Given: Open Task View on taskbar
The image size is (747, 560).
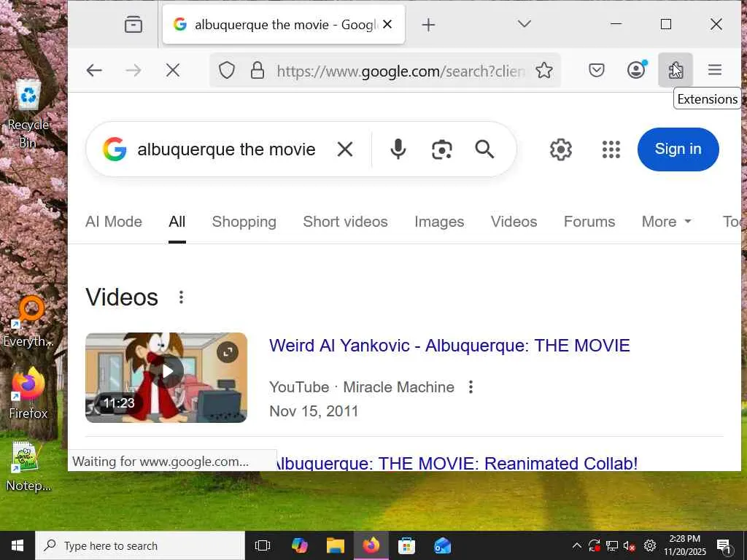Looking at the screenshot, I should click(263, 545).
